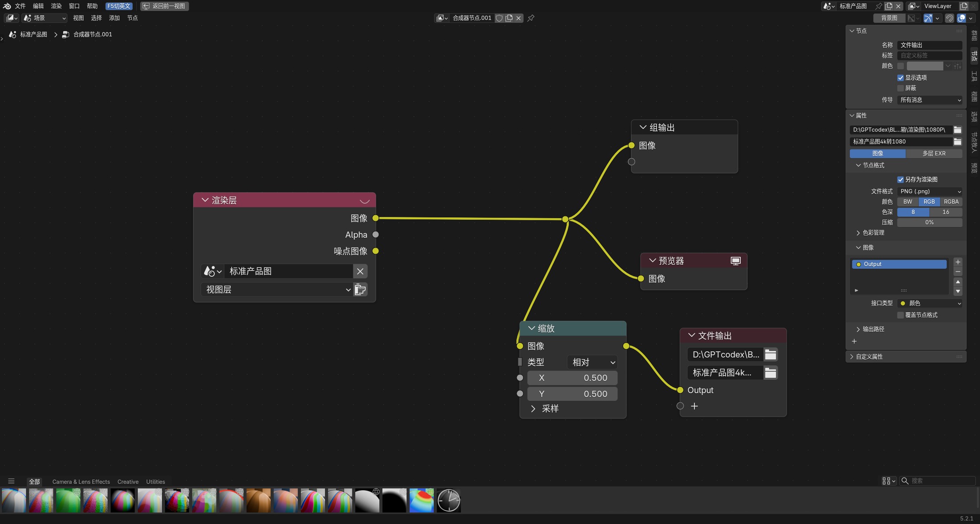Open the 添加 menu in node editor
The width and height of the screenshot is (980, 524).
114,18
